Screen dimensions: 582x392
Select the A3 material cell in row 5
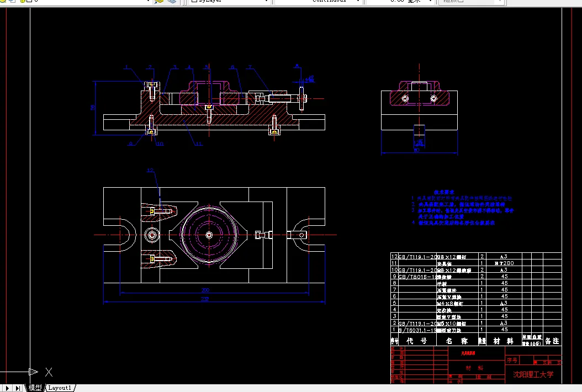504,303
